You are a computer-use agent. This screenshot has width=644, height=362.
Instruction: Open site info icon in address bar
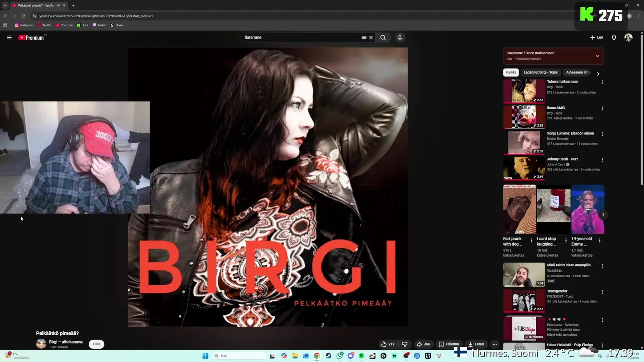34,16
